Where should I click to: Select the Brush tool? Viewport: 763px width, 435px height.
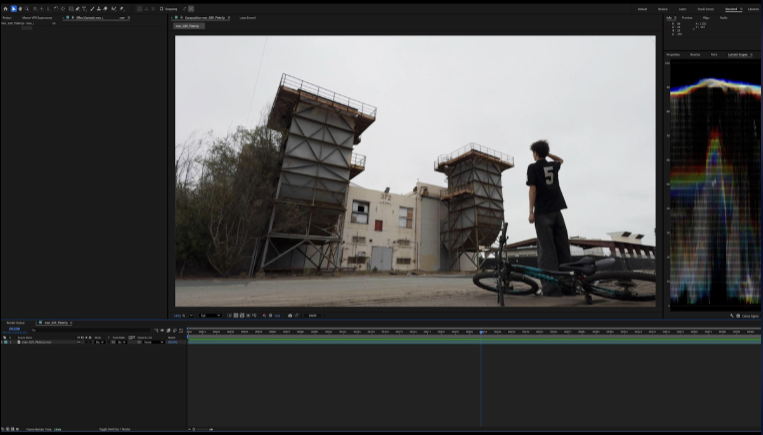click(92, 9)
